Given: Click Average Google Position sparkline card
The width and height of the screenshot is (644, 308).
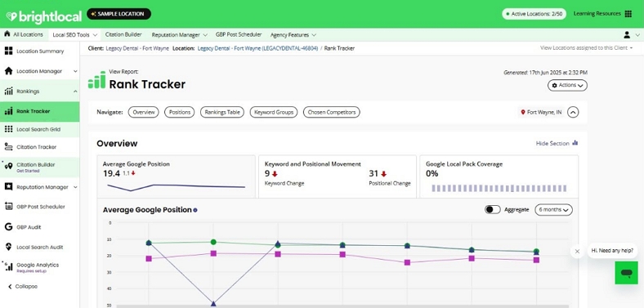Looking at the screenshot, I should click(x=176, y=176).
